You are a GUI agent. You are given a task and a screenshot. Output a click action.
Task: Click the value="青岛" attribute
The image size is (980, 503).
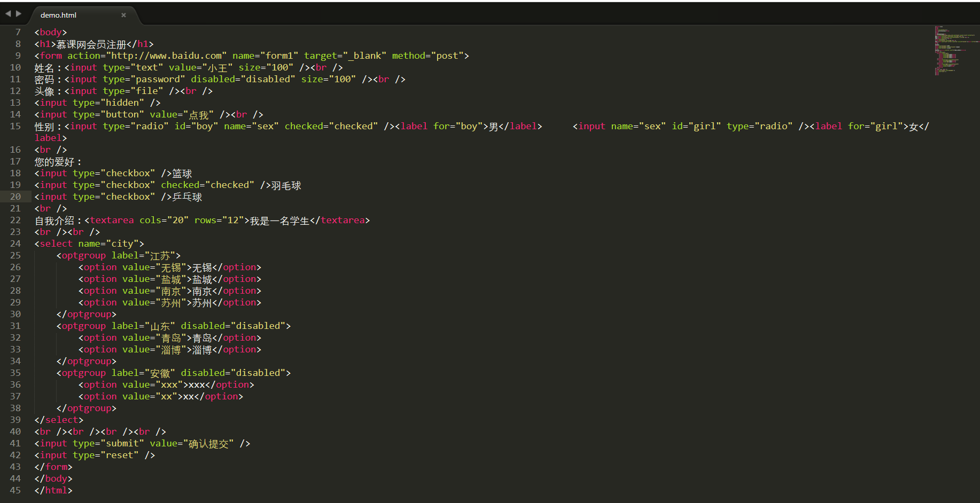click(154, 338)
